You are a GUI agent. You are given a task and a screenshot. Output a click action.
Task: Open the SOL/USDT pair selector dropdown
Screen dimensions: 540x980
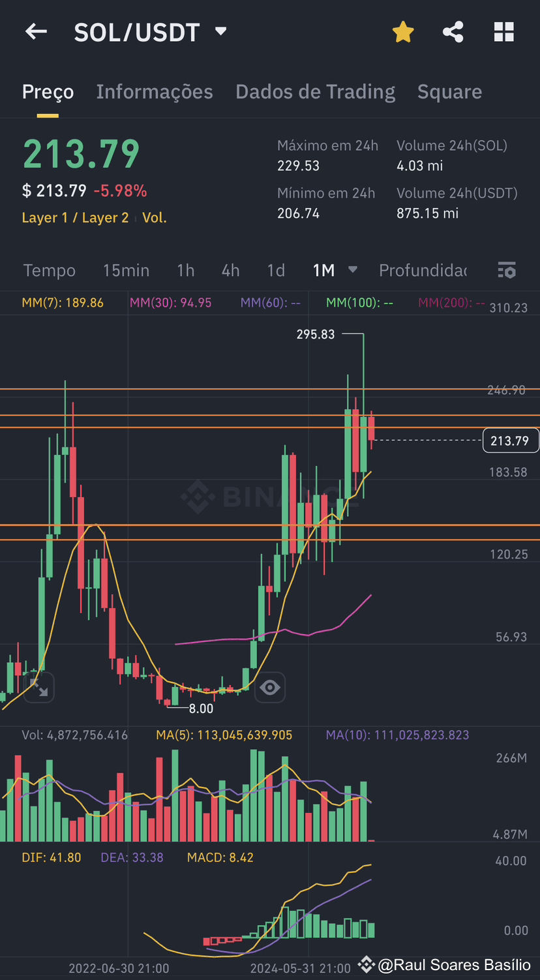point(220,31)
